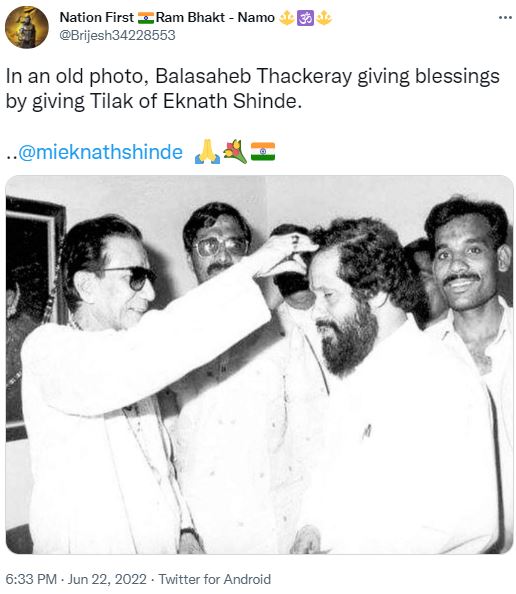Click the "by giving Tilak" text line
516x594 pixels.
tap(154, 101)
